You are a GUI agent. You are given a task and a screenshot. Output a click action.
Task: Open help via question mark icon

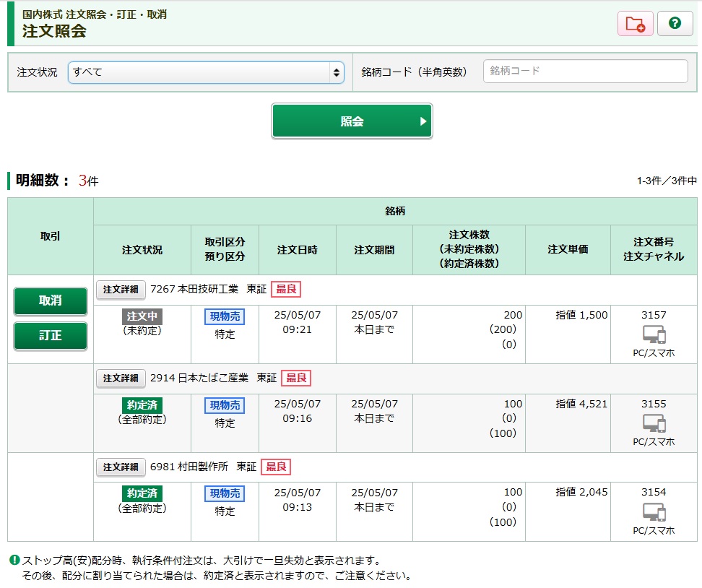[x=675, y=24]
